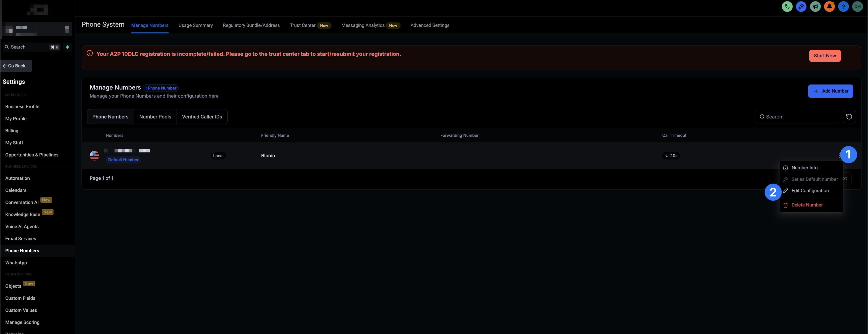This screenshot has height=334, width=868.
Task: Click the Page 1 of 1 label
Action: (x=101, y=179)
